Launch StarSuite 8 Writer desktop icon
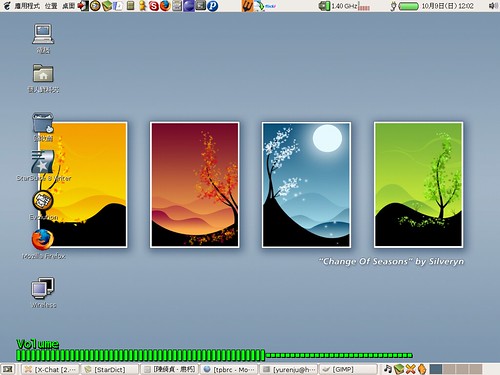Viewport: 500px width, 375px height. pyautogui.click(x=43, y=166)
